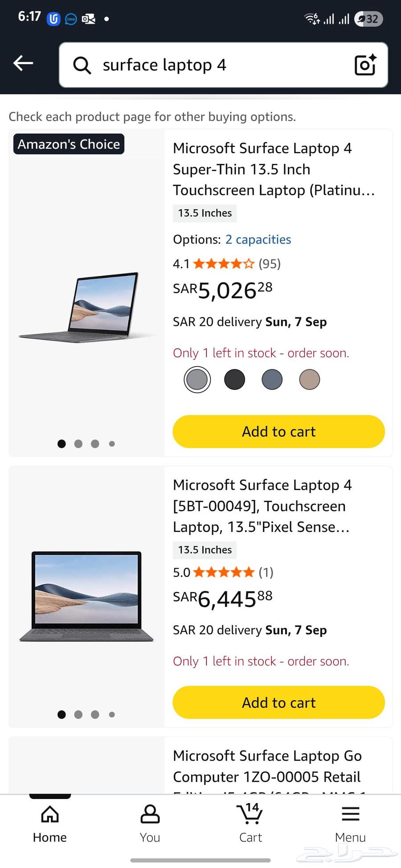401x868 pixels.
Task: Open the Cart with 14 items
Action: coord(250,823)
